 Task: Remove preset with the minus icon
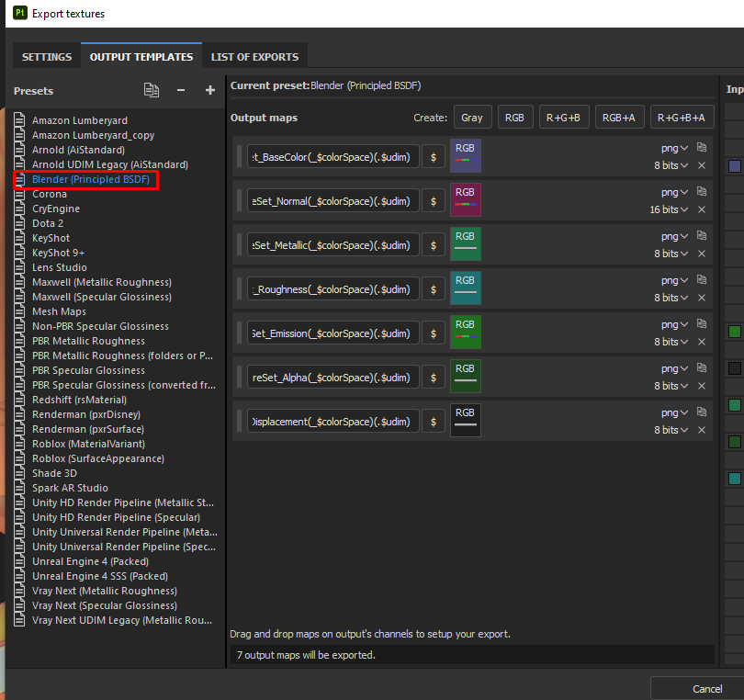(181, 90)
